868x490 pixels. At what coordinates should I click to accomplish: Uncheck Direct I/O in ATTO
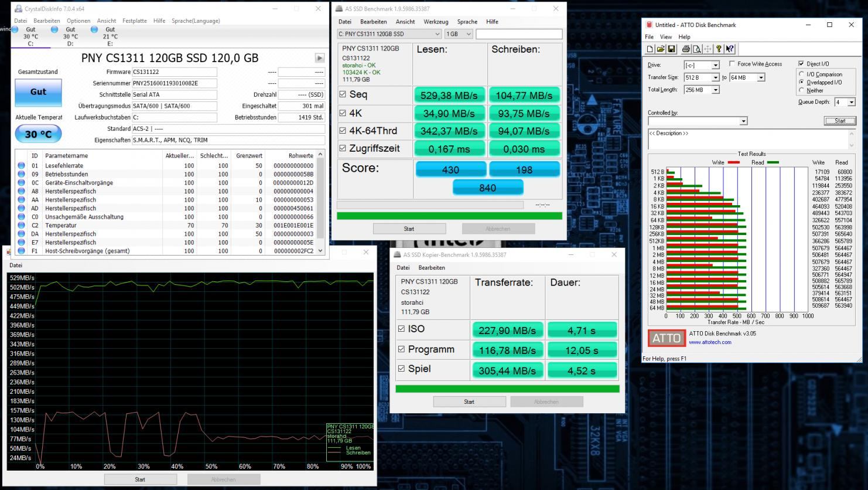click(801, 64)
